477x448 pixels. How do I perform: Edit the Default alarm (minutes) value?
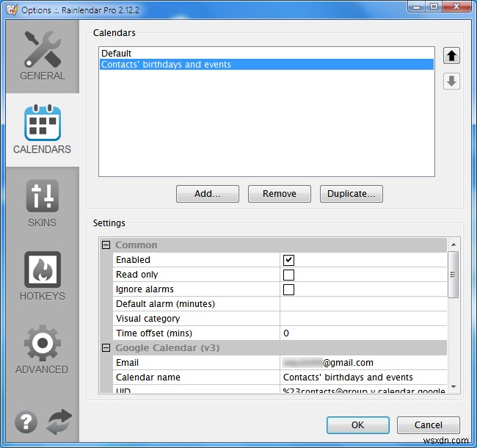click(x=363, y=304)
